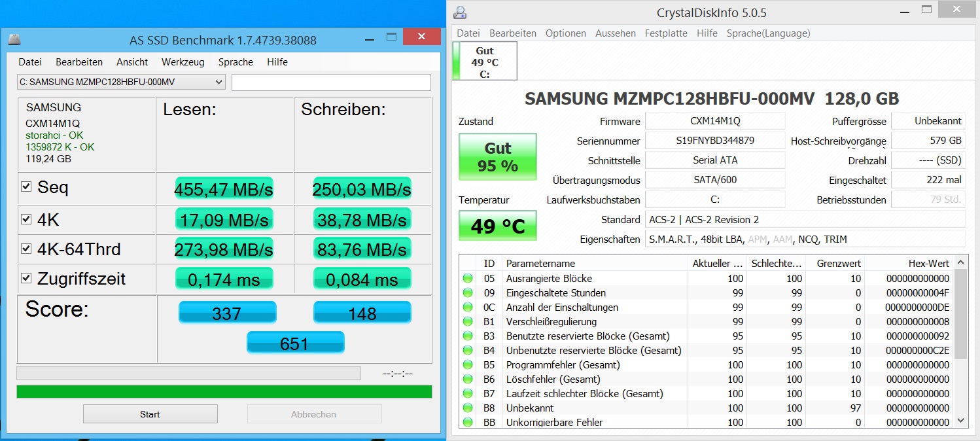Screen dimensions: 980x441
Task: Open Hilfe menu in AS SSD Benchmark
Action: pos(277,62)
